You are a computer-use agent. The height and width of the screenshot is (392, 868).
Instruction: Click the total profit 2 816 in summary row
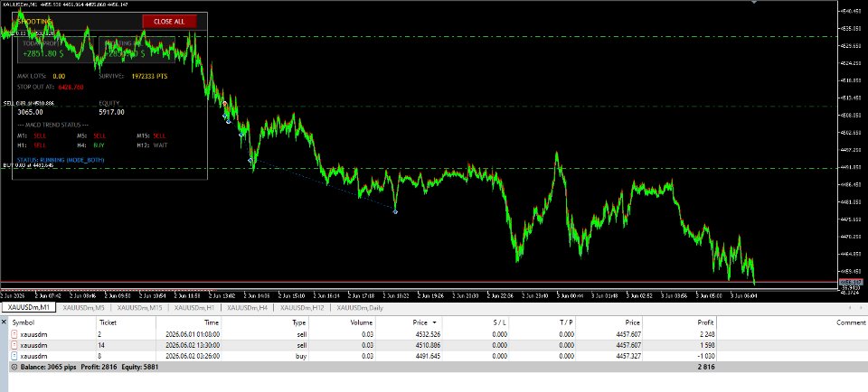click(707, 367)
